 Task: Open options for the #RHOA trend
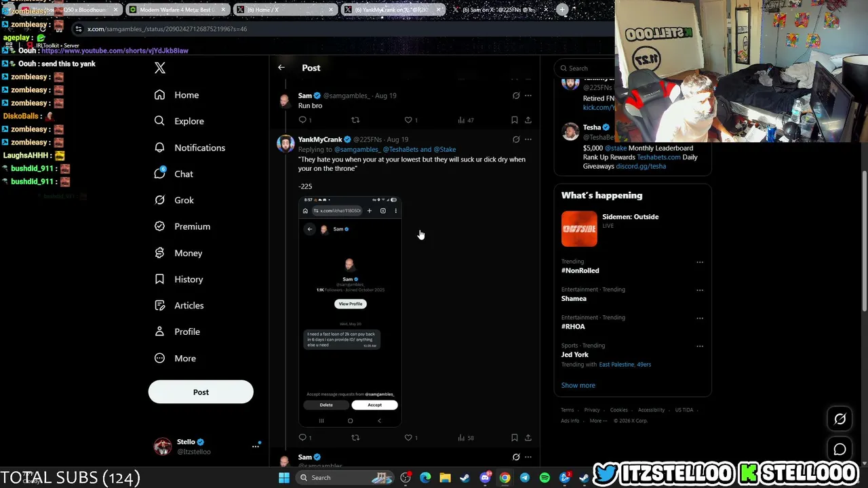coord(700,318)
